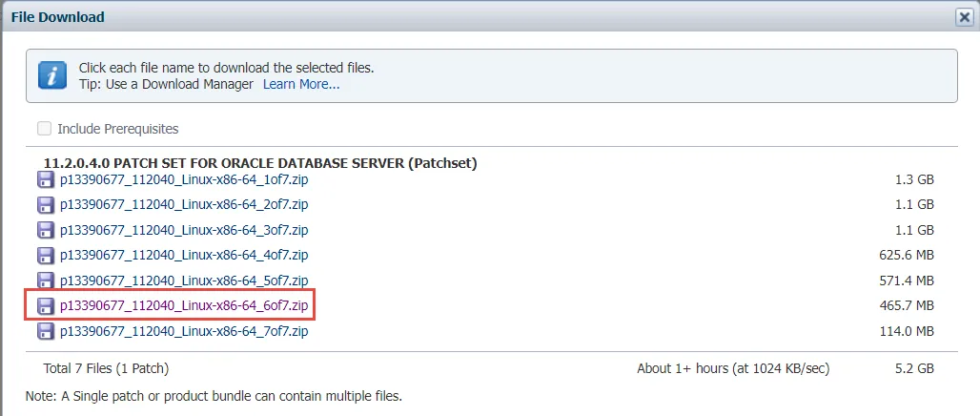Click the save icon beside the 3of7.zip file

[x=45, y=230]
